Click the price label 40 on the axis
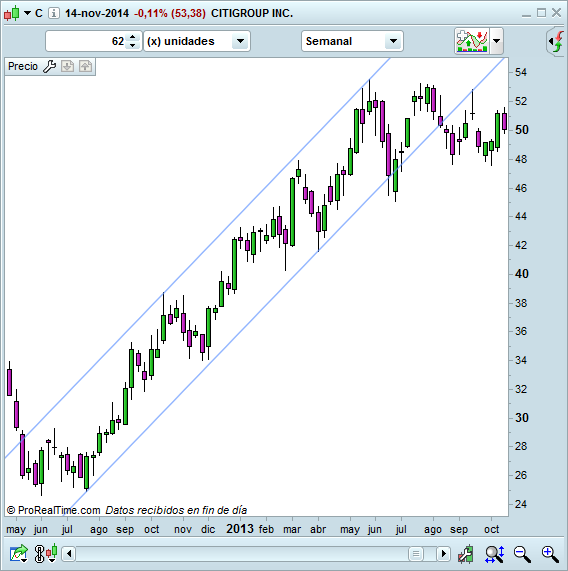The width and height of the screenshot is (568, 571). [x=521, y=273]
